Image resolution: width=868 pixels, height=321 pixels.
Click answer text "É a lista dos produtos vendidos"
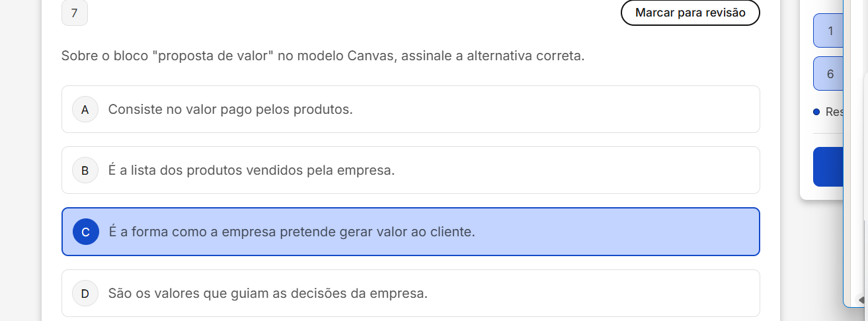click(x=251, y=171)
